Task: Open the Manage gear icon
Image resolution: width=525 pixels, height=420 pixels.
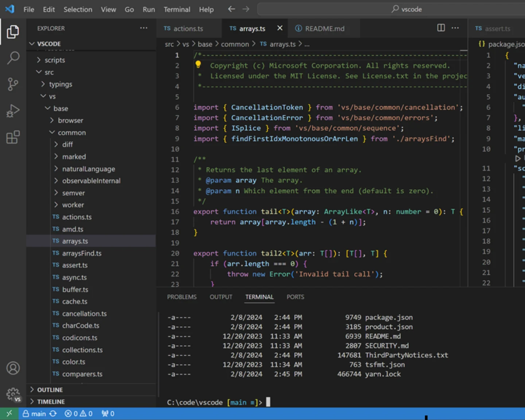Action: 13,394
